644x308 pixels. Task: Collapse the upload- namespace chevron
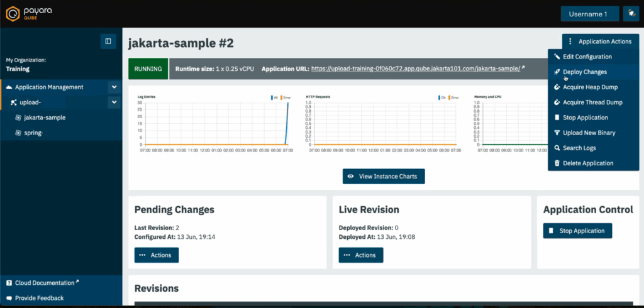tap(114, 102)
